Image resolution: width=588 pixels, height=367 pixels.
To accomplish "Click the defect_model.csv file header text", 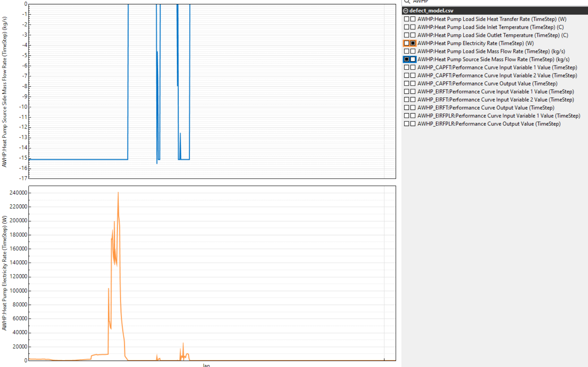I will coord(431,11).
